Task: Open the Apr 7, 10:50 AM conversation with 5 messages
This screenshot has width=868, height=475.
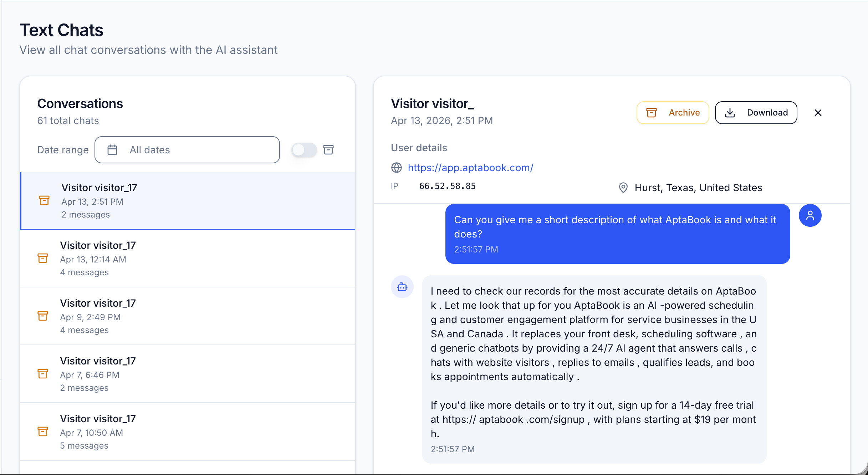Action: (188, 432)
